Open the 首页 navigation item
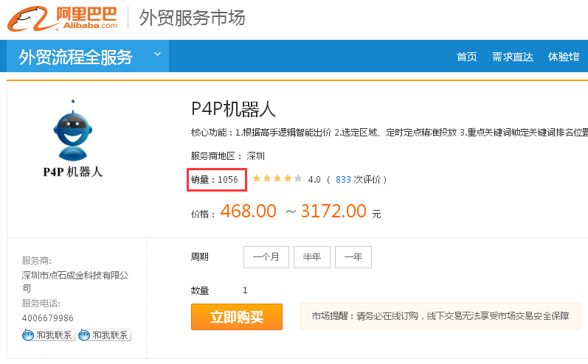 coord(466,57)
